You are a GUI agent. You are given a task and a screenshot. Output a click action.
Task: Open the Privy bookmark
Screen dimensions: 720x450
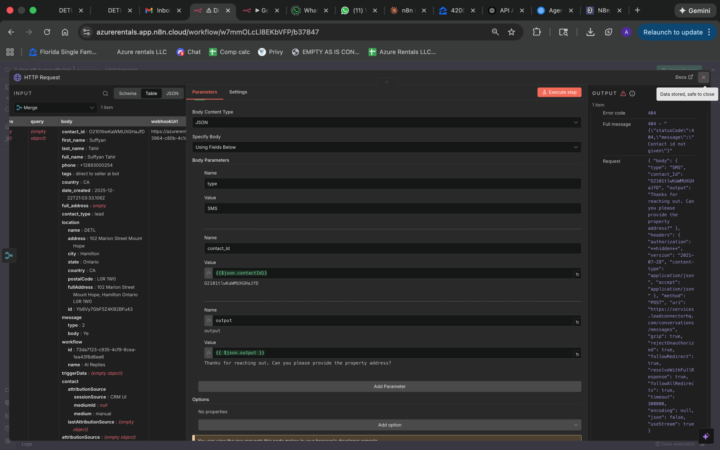[x=270, y=52]
